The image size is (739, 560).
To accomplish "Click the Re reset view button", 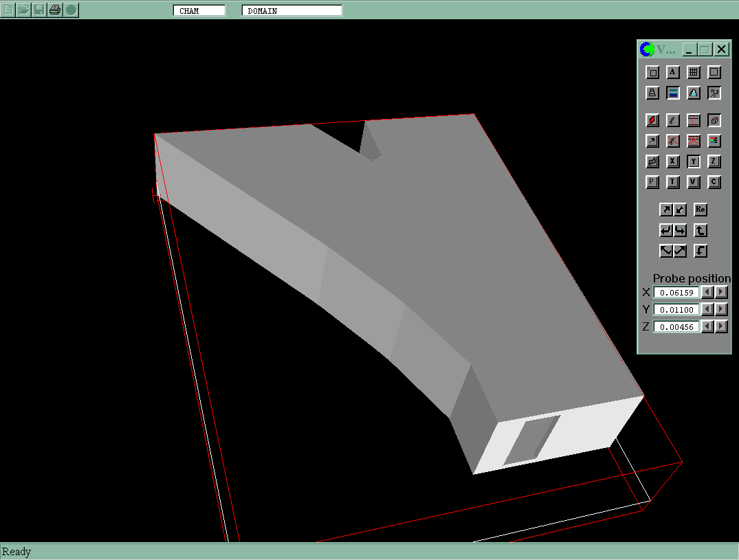I will (700, 210).
